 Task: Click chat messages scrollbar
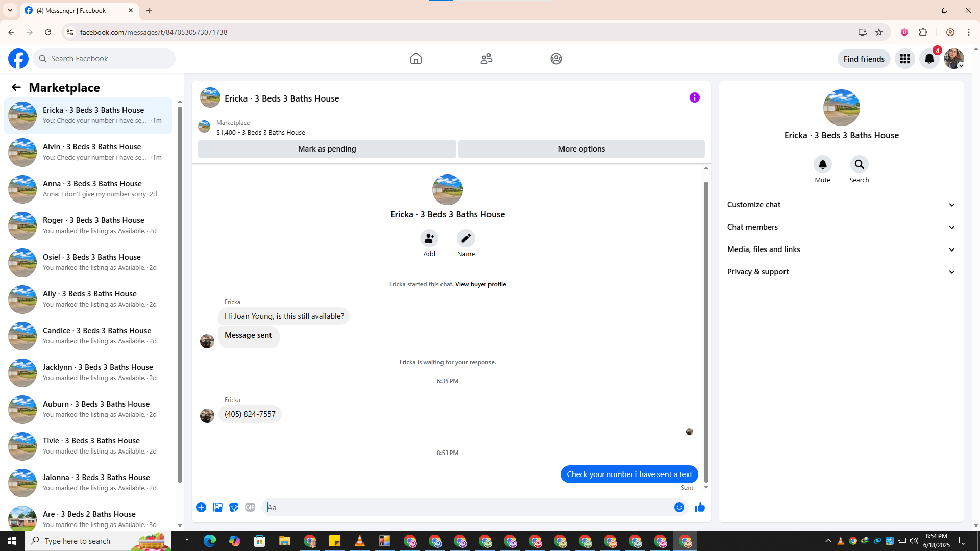pyautogui.click(x=706, y=332)
